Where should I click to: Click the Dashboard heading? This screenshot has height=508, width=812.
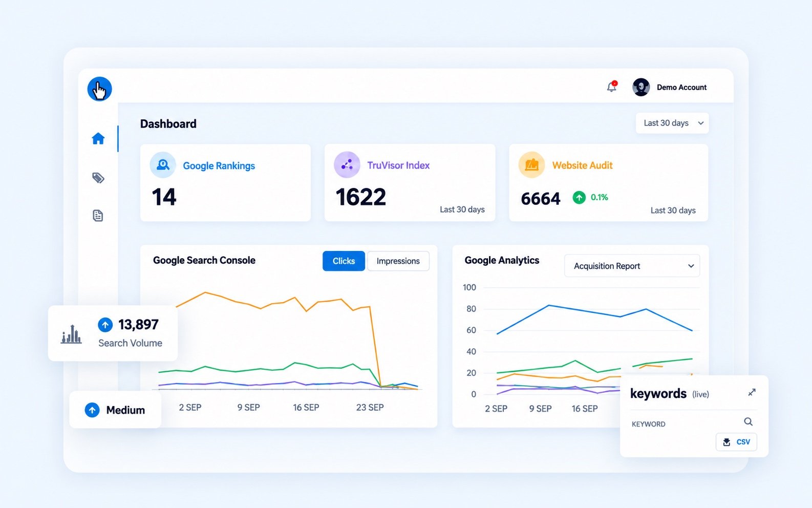click(x=168, y=124)
